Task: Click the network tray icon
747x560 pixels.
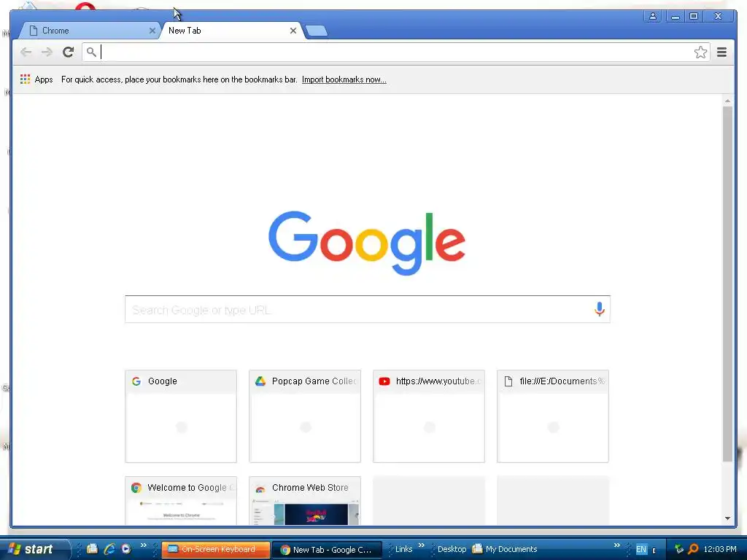Action: click(679, 549)
